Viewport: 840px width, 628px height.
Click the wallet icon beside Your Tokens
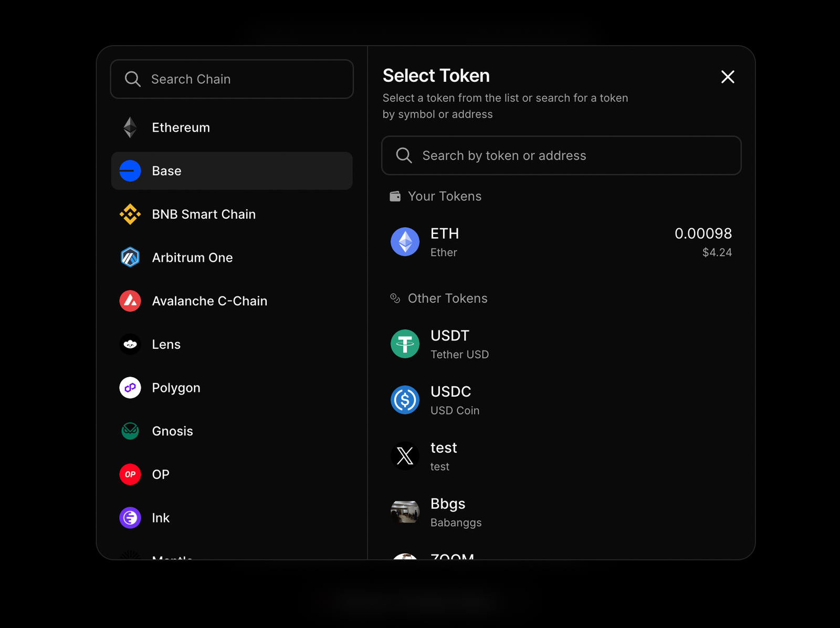pyautogui.click(x=394, y=196)
